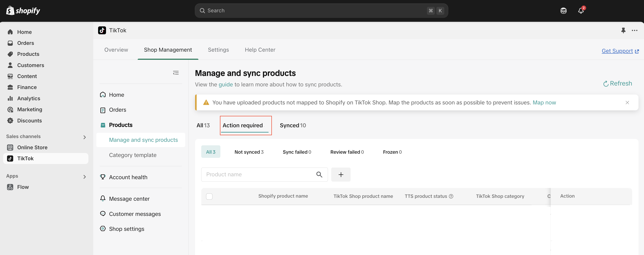Screen dimensions: 644x255
Task: Expand the Sales channels section
Action: [84, 137]
